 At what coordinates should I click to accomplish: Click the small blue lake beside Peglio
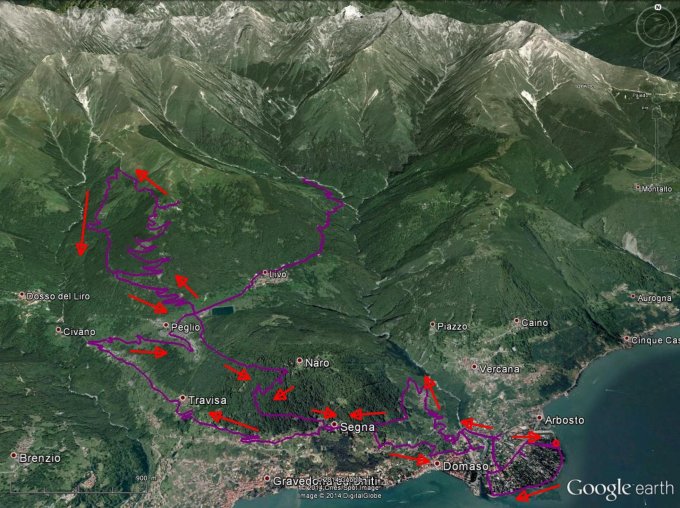[223, 311]
